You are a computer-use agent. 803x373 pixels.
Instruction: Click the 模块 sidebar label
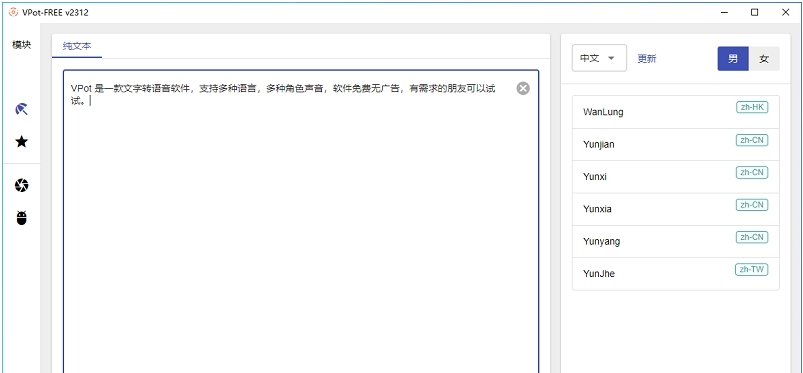click(x=22, y=45)
